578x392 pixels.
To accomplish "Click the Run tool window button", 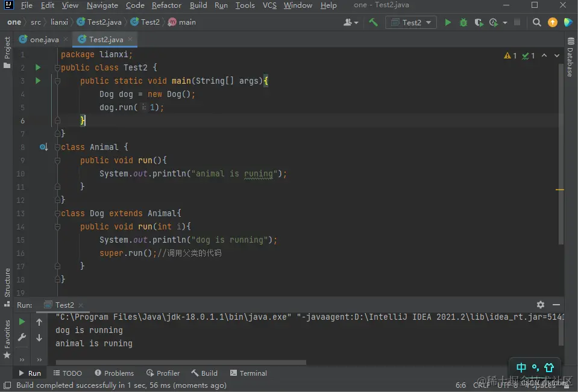I will tap(30, 373).
